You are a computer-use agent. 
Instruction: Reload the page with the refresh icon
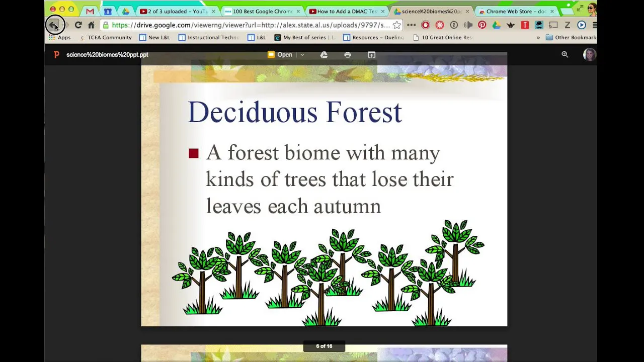point(78,25)
